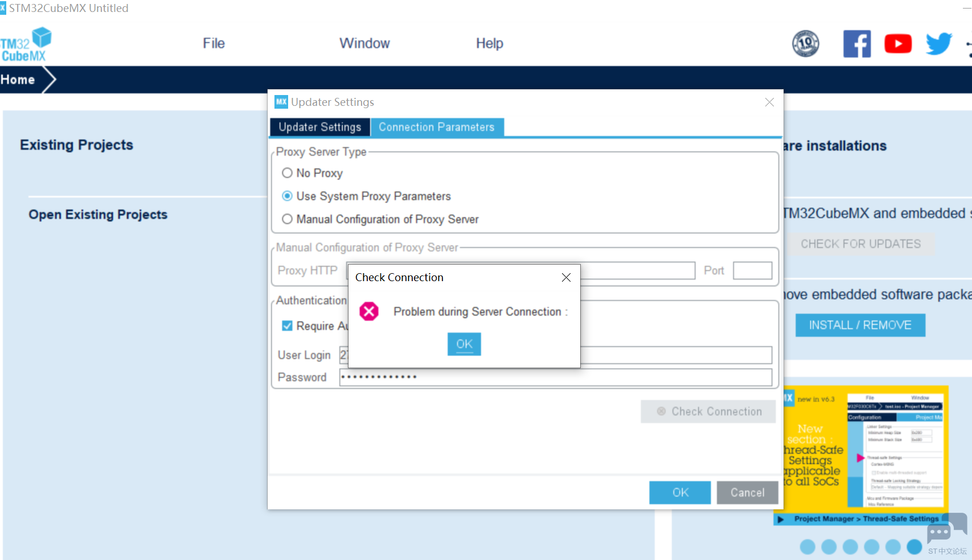Click the Problem during Server Connection message
This screenshot has height=560, width=972.
[481, 312]
